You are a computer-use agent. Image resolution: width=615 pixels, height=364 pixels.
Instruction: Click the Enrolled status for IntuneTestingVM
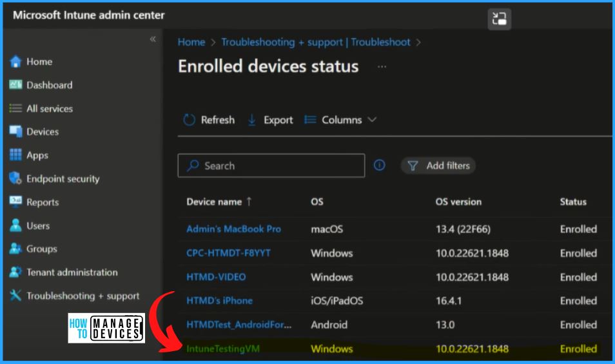(x=578, y=349)
